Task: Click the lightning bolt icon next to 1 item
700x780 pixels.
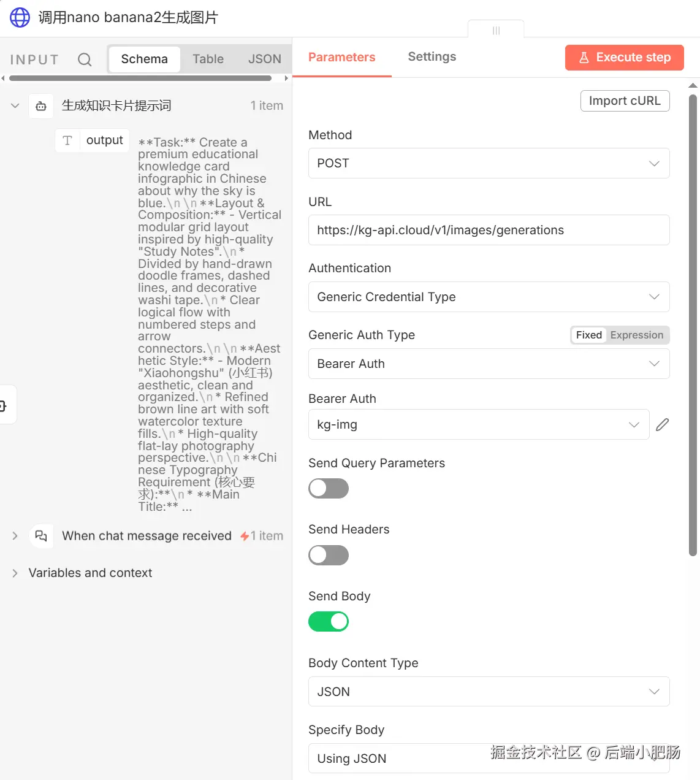Action: click(x=245, y=536)
